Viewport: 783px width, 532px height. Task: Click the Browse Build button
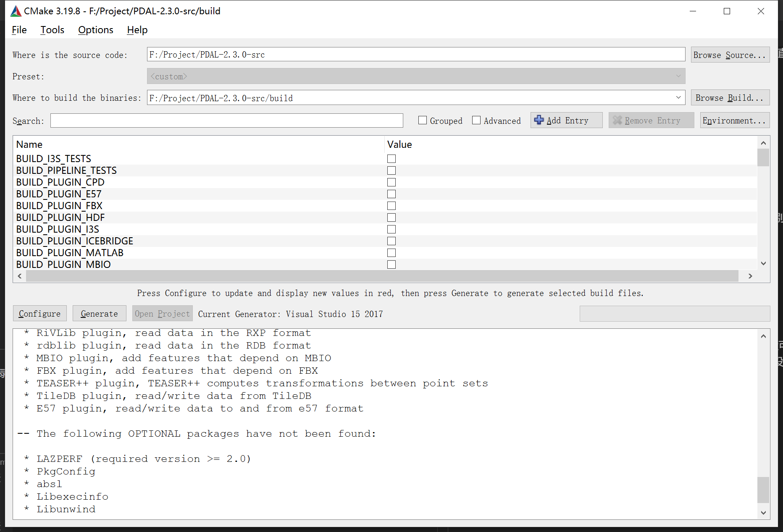730,98
